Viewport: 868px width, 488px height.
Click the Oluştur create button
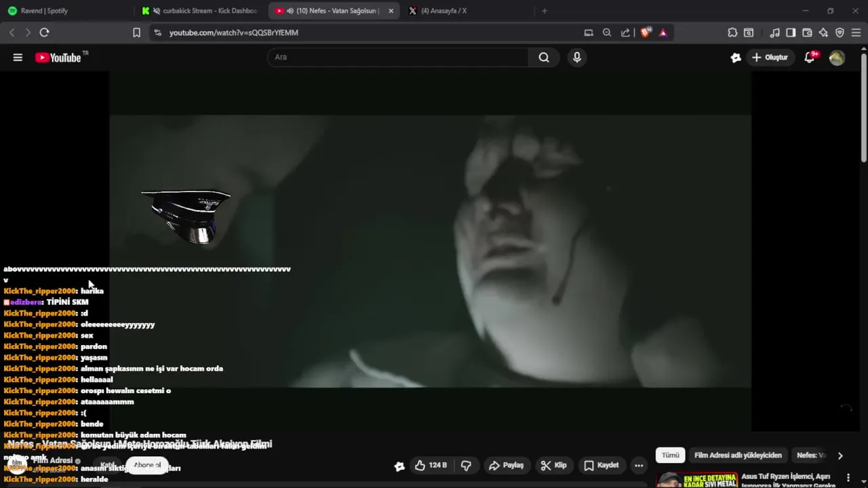770,58
